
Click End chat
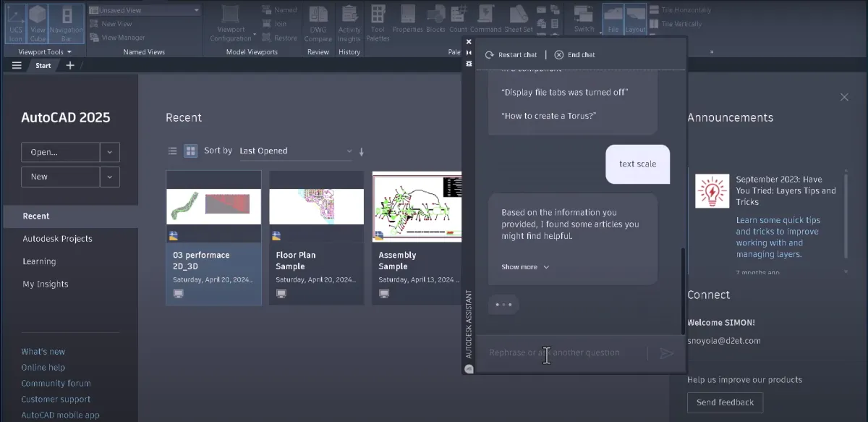click(574, 55)
